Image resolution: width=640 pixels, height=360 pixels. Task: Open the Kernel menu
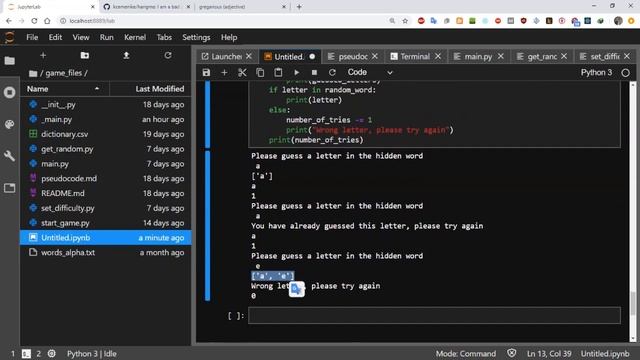click(x=135, y=38)
